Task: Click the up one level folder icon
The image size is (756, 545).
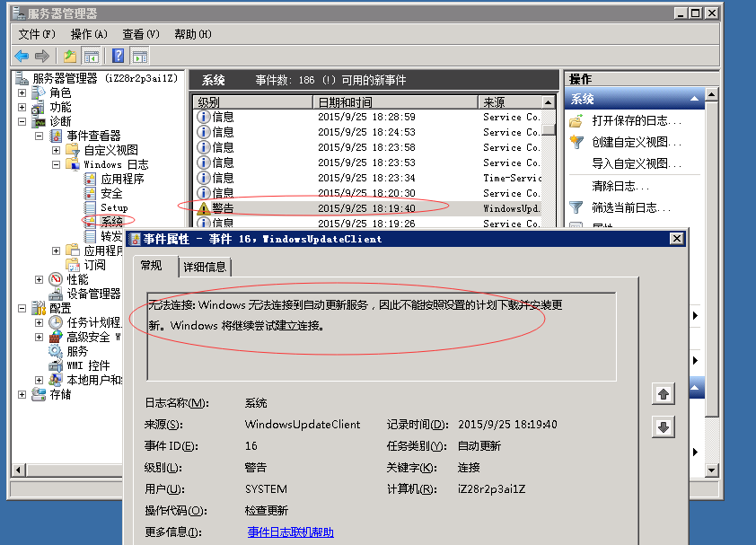Action: tap(70, 56)
